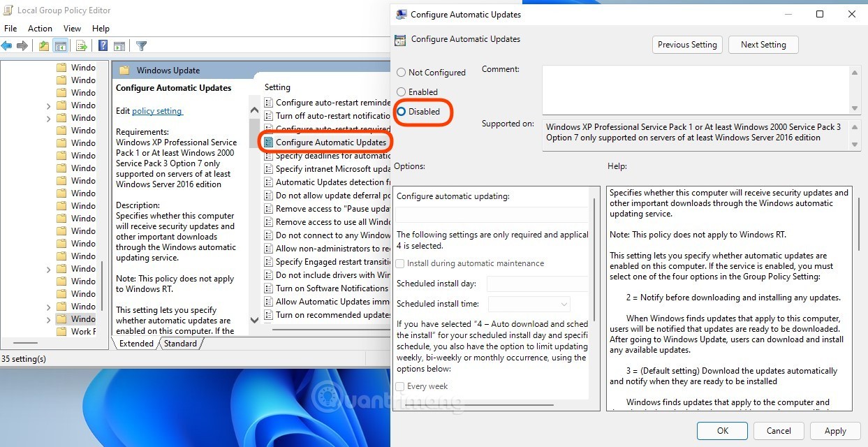Click icon beside Specify Engaged restart transition
The width and height of the screenshot is (868, 447).
tap(269, 262)
